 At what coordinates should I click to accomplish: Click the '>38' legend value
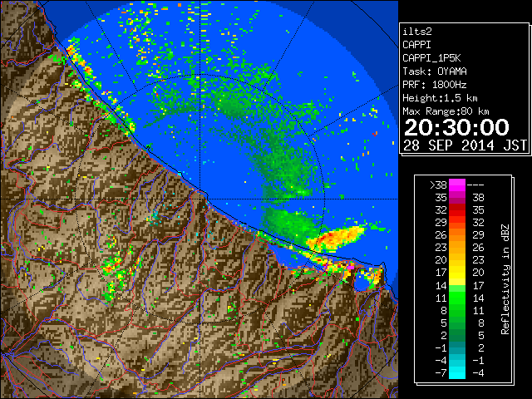click(x=438, y=185)
